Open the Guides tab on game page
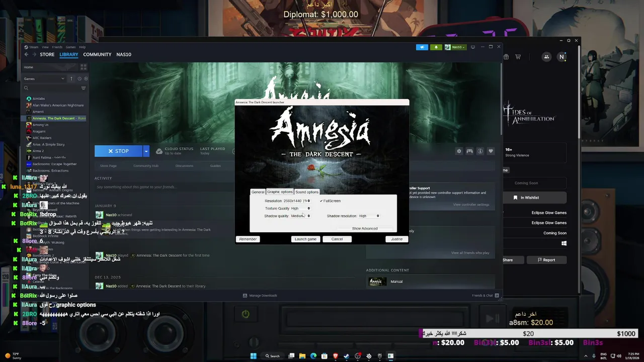 tap(215, 165)
